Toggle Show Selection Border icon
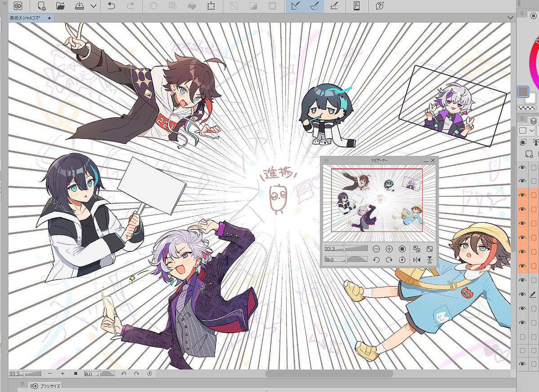Screen dimensions: 539x392 point(272,6)
